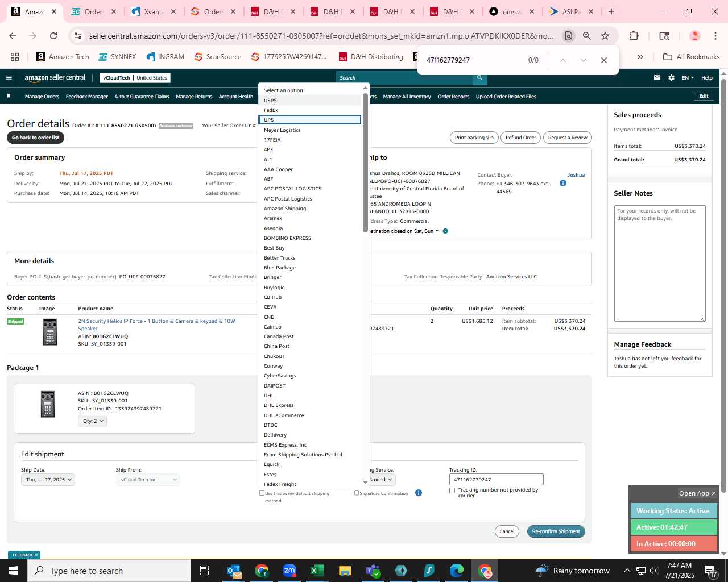Expand destination closed on Sat, Sun
The width and height of the screenshot is (728, 582).
[x=404, y=231]
